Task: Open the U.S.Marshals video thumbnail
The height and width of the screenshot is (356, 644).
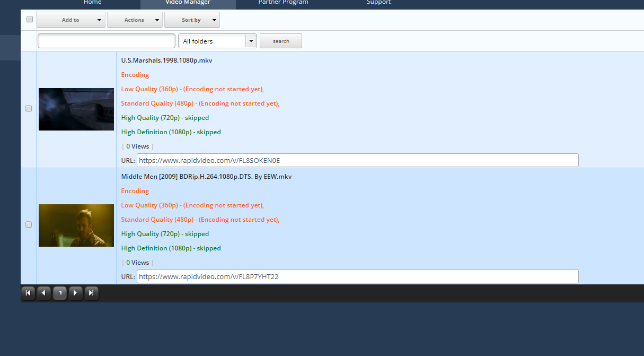Action: pos(76,109)
